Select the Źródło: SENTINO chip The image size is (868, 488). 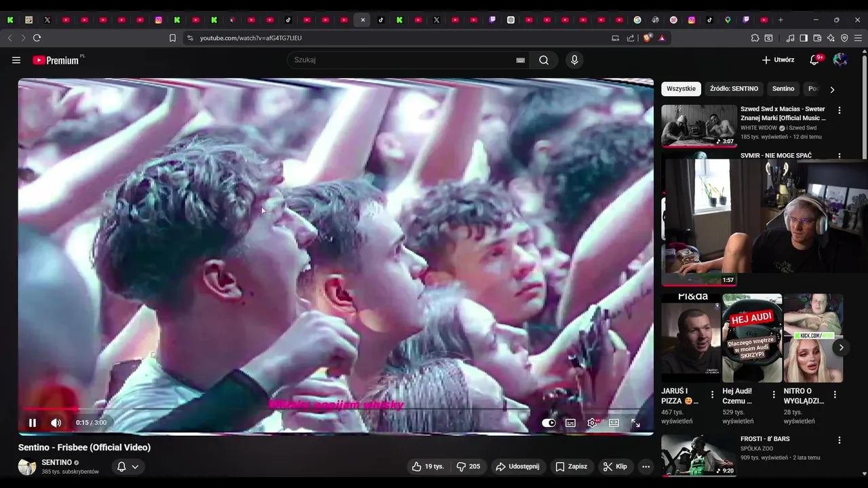pos(734,89)
